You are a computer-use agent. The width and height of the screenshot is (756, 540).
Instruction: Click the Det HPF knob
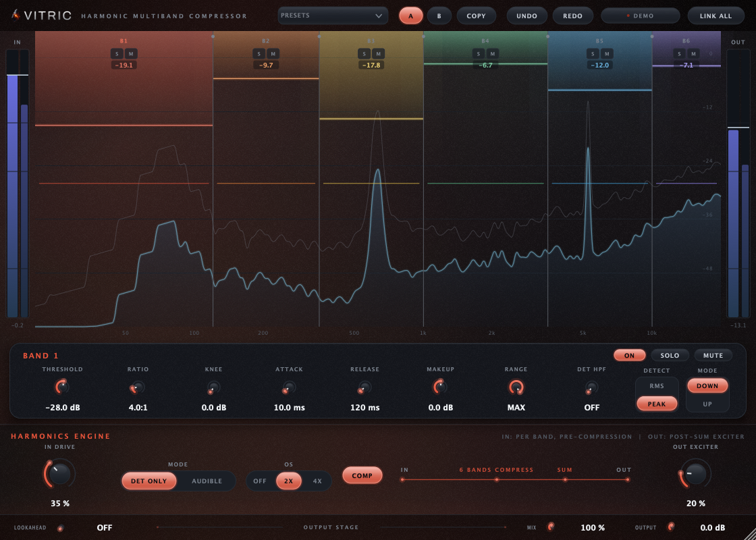591,387
